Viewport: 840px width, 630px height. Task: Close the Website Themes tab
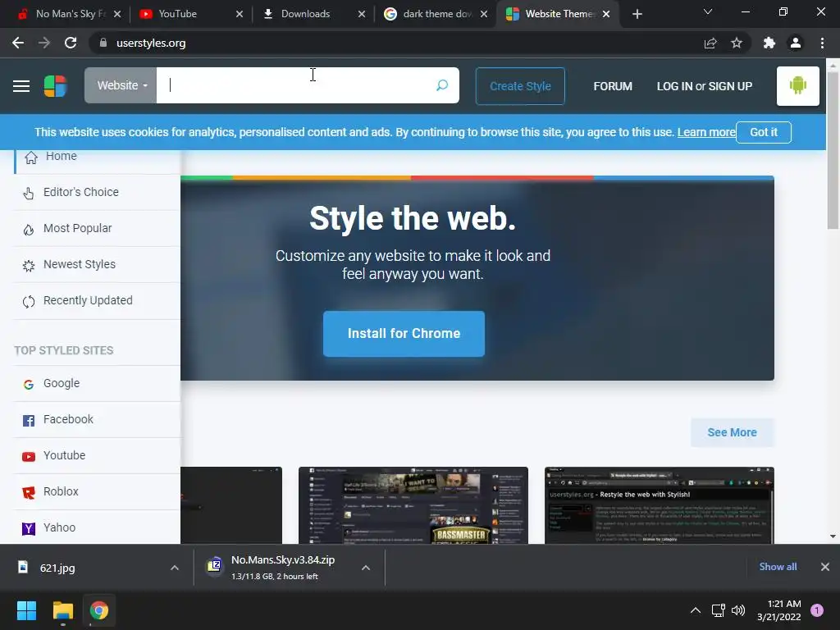606,14
